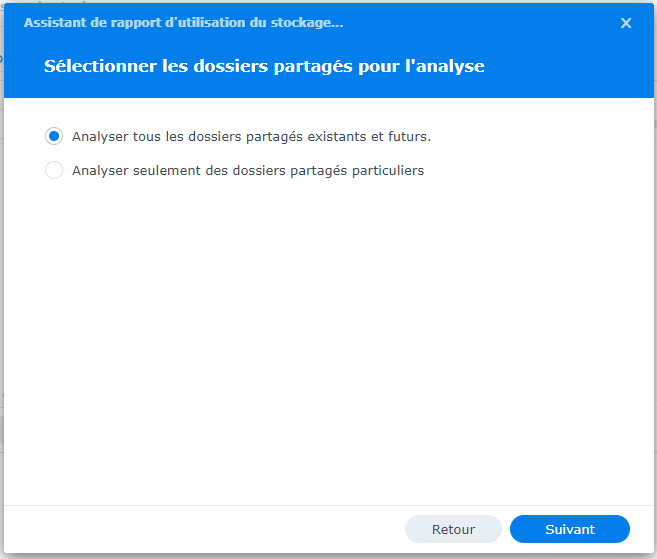Select radio for specific shared folders only
This screenshot has height=559, width=657.
54,170
